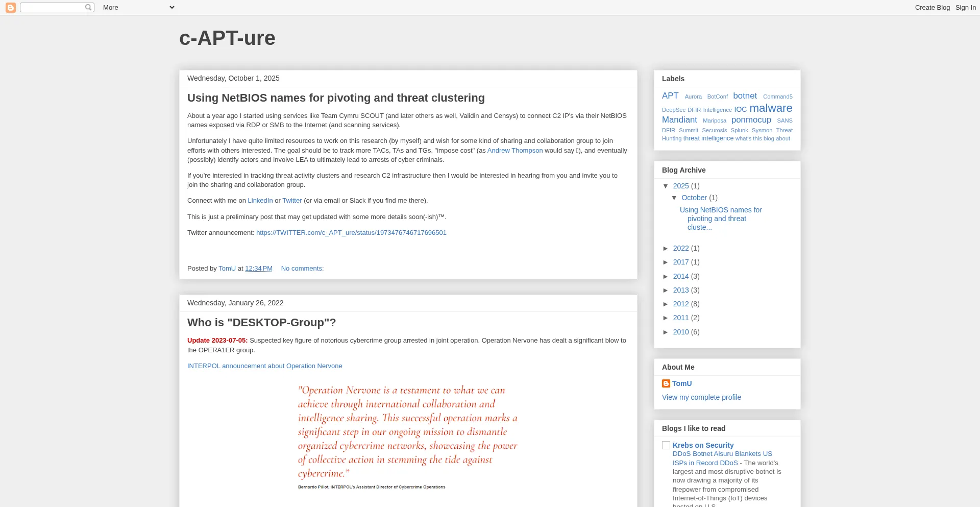The height and width of the screenshot is (507, 980).
Task: Click the orange Blogger logo icon
Action: coord(10,7)
